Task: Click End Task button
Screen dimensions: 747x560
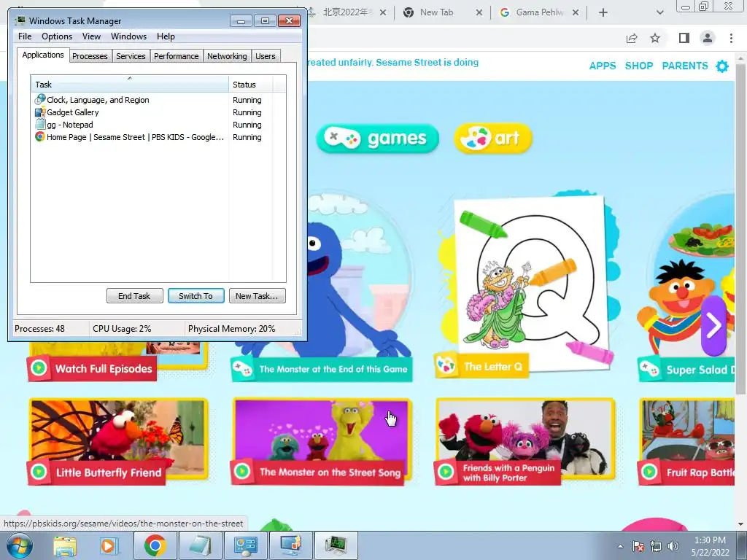Action: pos(134,296)
